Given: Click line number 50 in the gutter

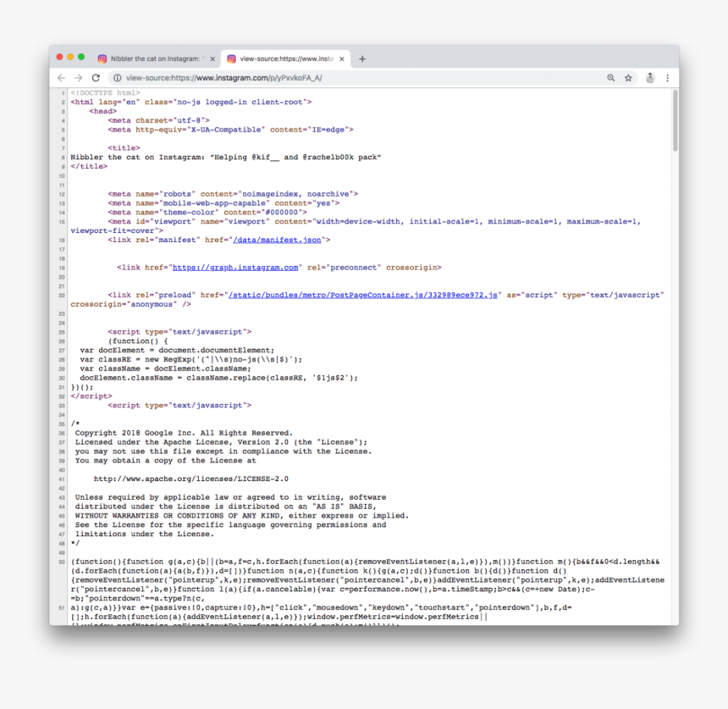Looking at the screenshot, I should [x=61, y=562].
